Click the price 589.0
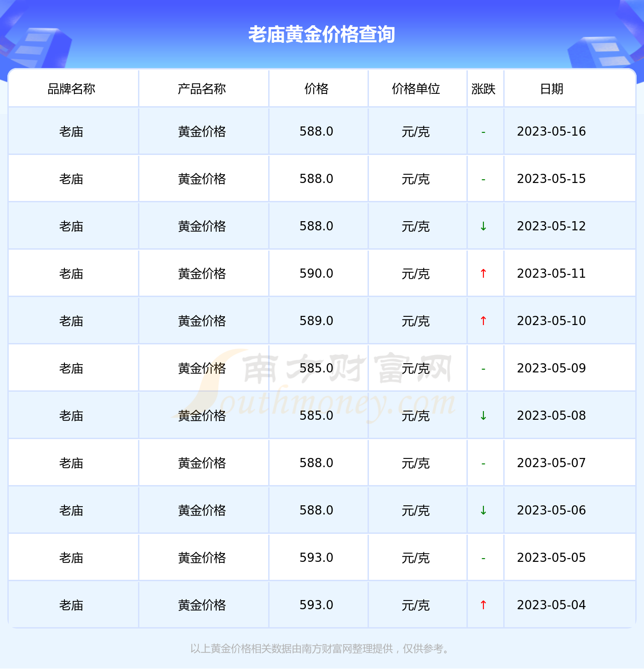The width and height of the screenshot is (644, 669). [316, 321]
